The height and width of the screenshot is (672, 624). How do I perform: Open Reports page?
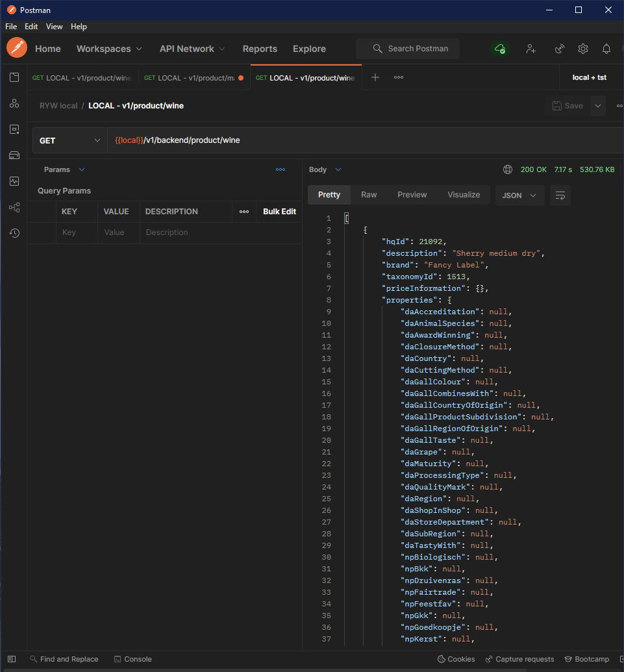coord(260,49)
